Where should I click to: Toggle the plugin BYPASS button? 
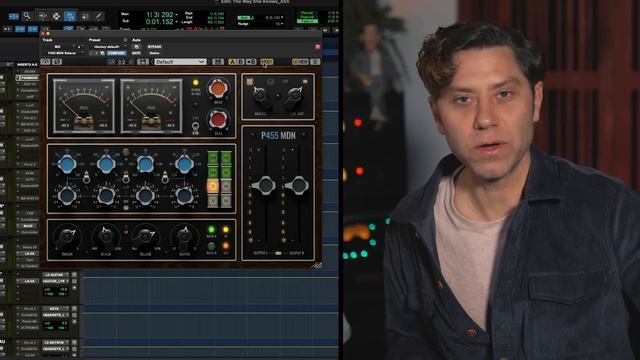point(154,47)
